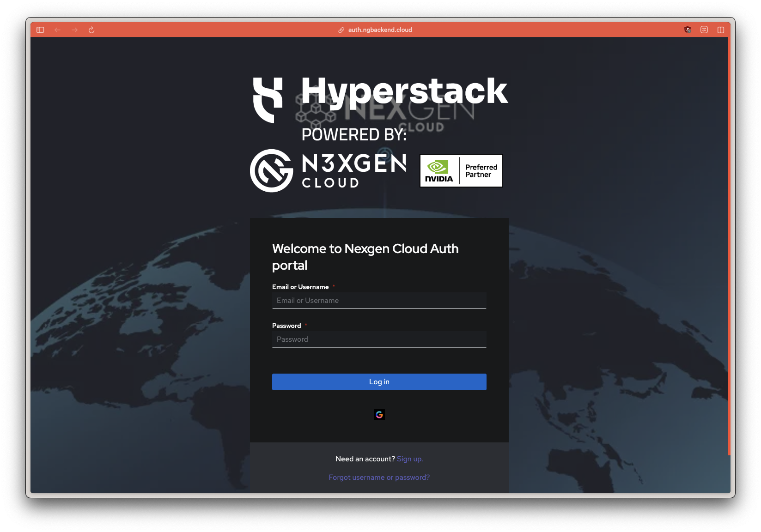Click the 'Need an account?' text

tap(365, 459)
